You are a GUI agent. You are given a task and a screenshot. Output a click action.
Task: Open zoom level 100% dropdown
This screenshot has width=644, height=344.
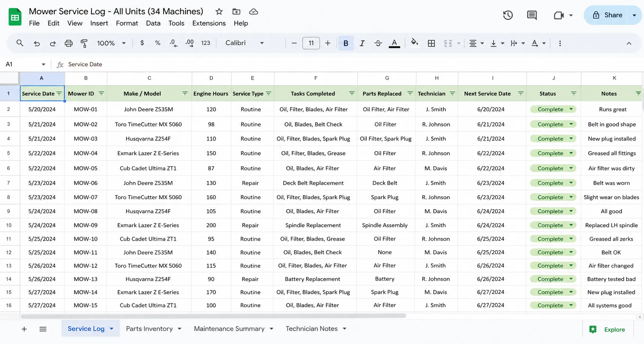click(111, 43)
